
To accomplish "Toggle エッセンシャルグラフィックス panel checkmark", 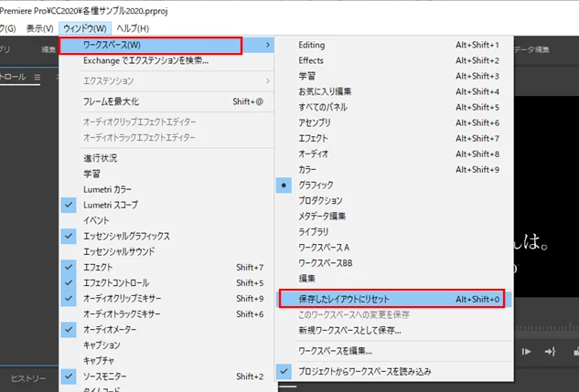I will point(69,236).
